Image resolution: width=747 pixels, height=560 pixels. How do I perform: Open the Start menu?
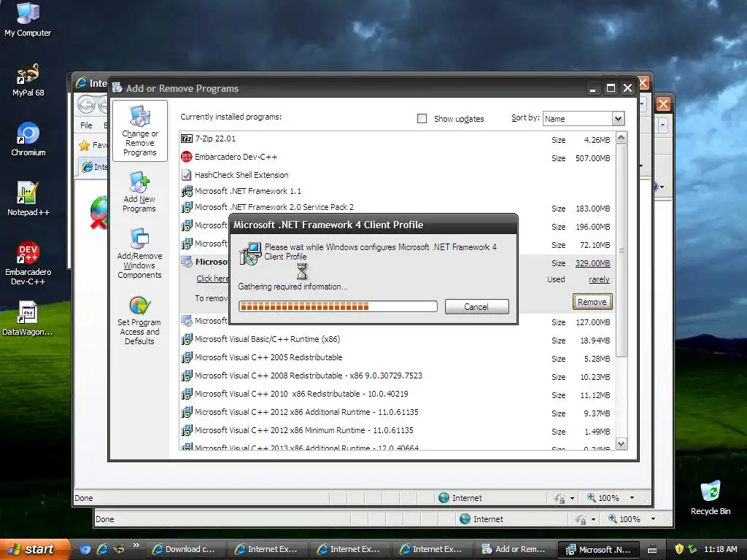click(x=34, y=549)
